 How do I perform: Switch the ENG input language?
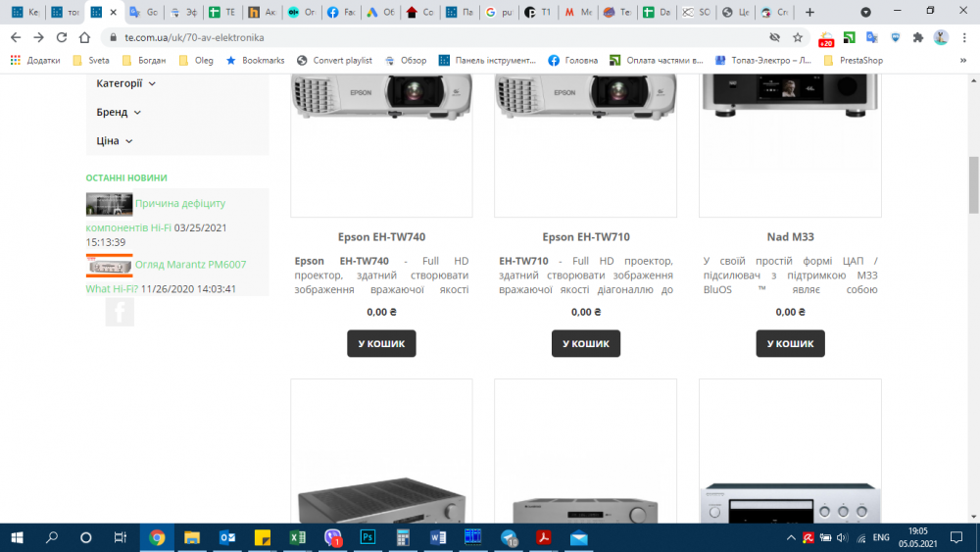[x=881, y=537]
